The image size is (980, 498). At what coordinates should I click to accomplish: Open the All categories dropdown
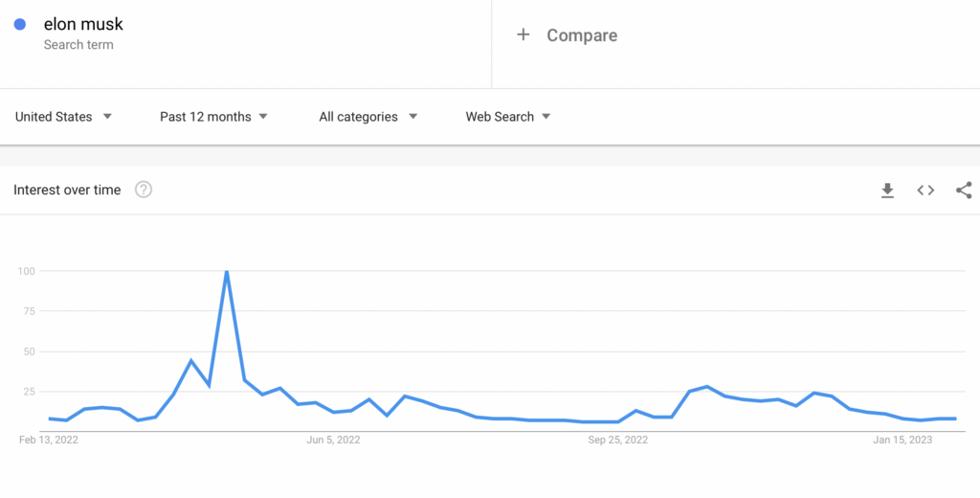[x=368, y=117]
